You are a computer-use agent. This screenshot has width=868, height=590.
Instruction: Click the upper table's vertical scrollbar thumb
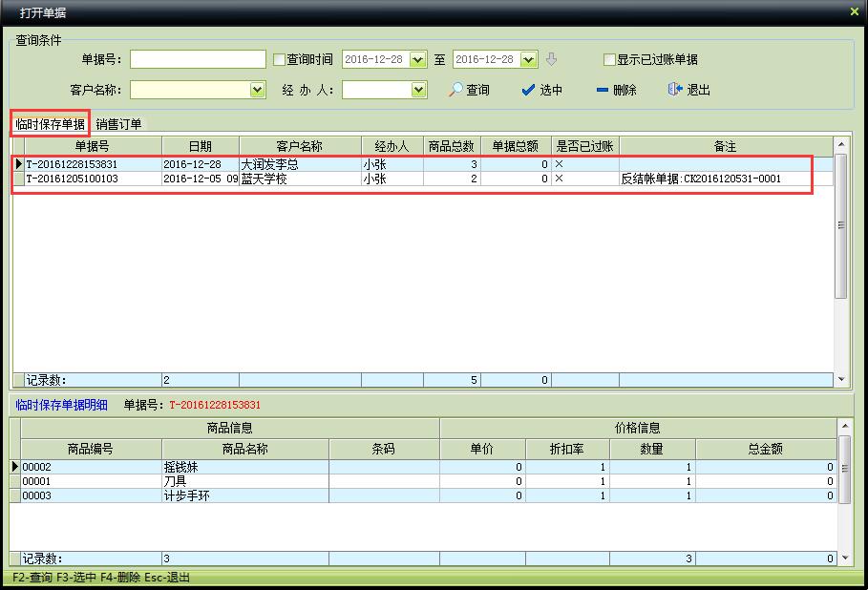(x=841, y=226)
